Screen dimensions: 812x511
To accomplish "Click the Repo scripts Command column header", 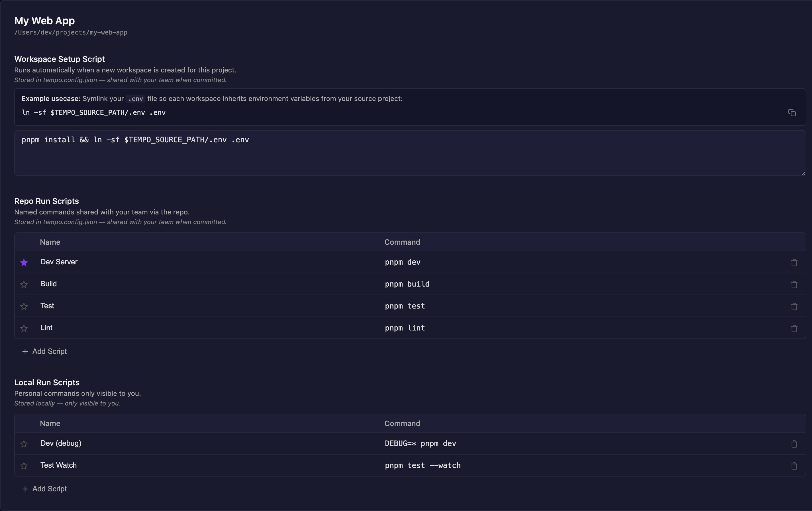I will click(402, 242).
